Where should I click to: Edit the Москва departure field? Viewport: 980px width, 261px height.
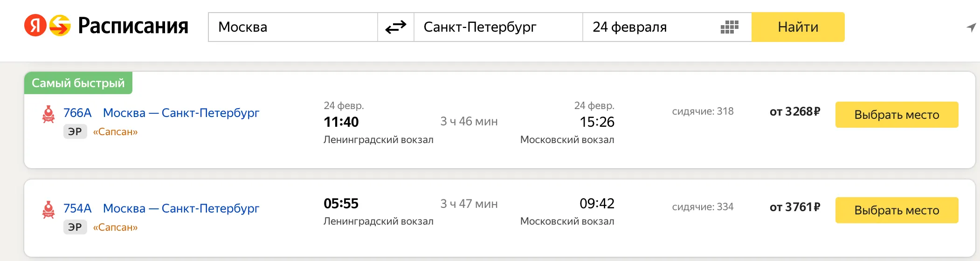293,27
